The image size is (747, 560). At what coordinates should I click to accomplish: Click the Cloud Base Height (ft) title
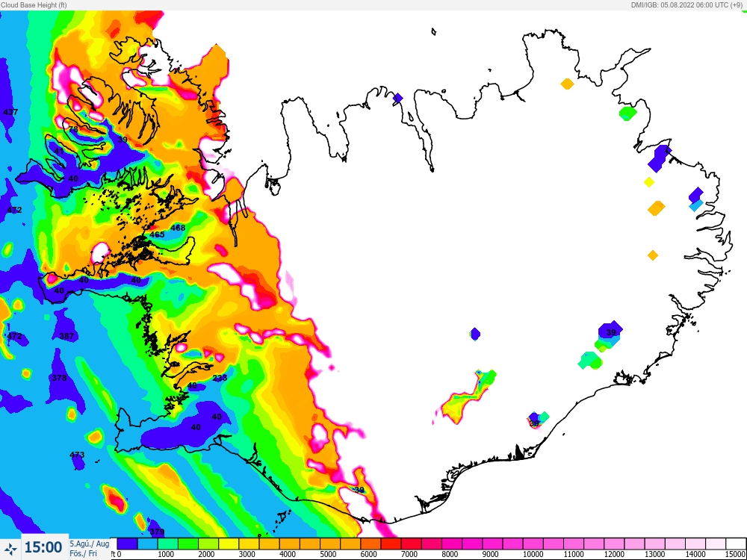click(34, 4)
